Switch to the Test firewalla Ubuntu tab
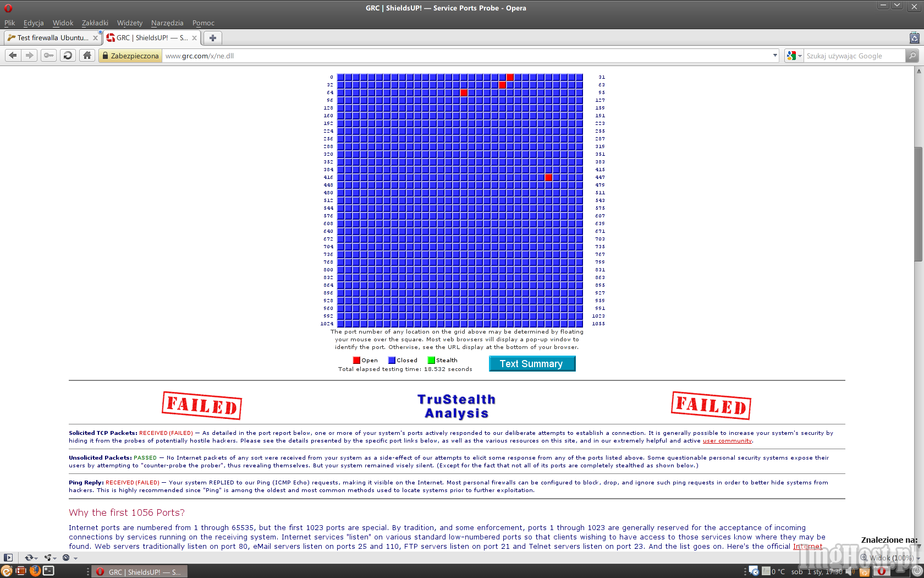 pyautogui.click(x=53, y=38)
